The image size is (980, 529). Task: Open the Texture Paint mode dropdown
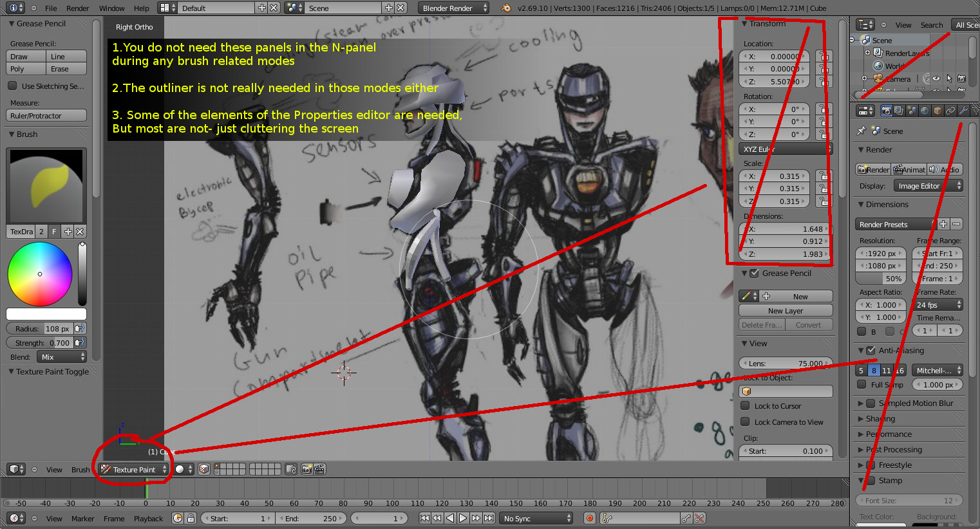click(134, 469)
